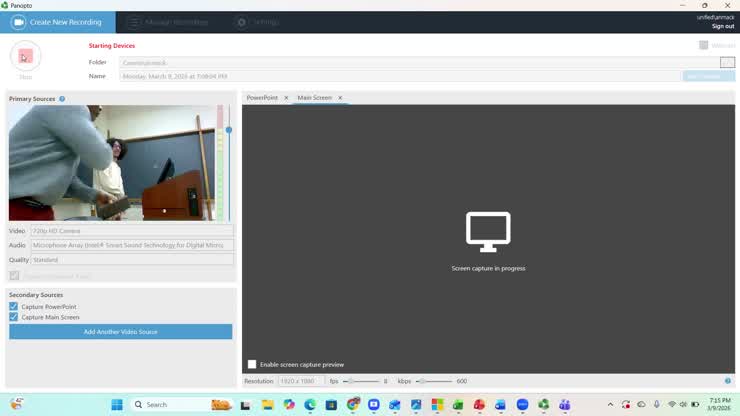The image size is (740, 416).
Task: Close the Main Screen preview tab
Action: tap(340, 98)
